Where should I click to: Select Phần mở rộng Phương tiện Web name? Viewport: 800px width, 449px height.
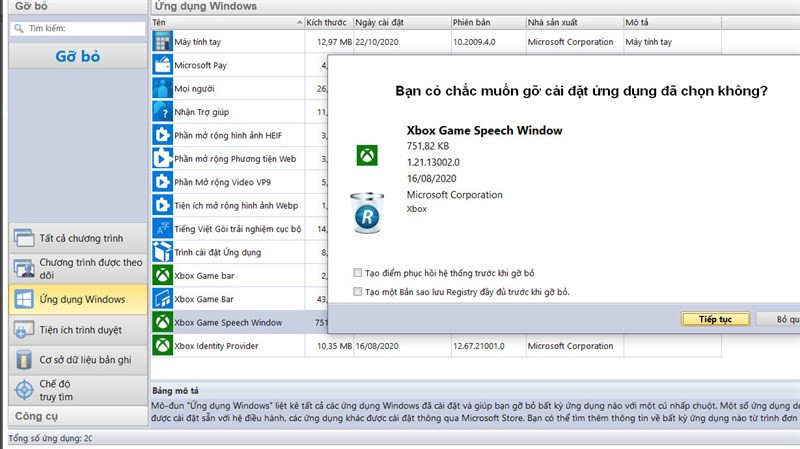tap(235, 159)
